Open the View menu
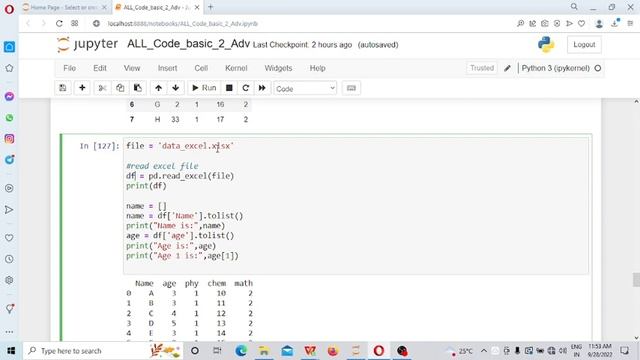640x360 pixels. [x=132, y=68]
